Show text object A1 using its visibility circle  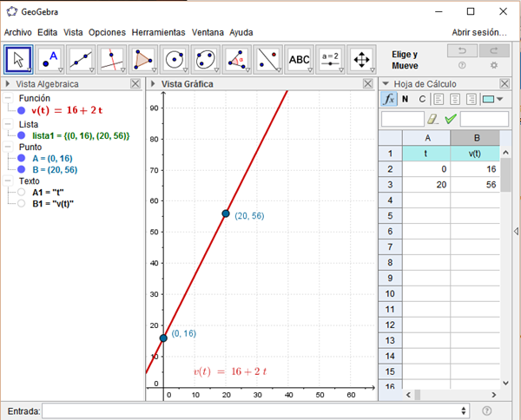21,193
